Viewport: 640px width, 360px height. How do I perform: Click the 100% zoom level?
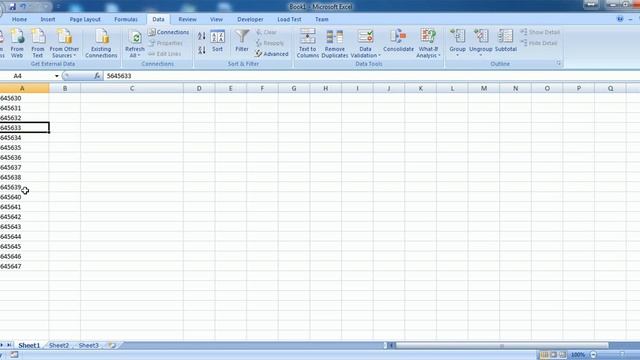(x=578, y=355)
